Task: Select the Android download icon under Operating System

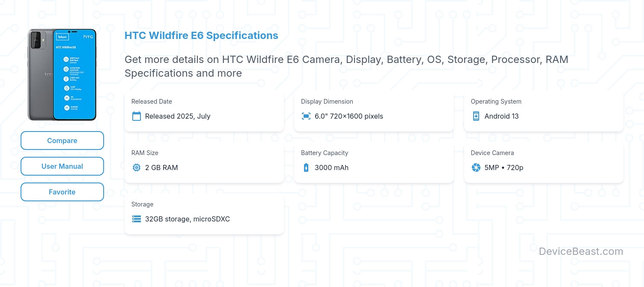Action: pos(476,116)
